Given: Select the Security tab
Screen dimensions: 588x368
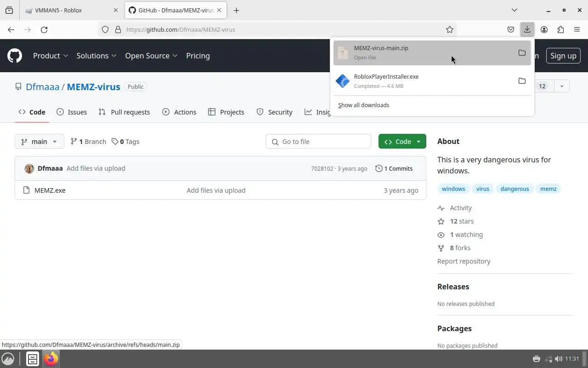Looking at the screenshot, I should [274, 112].
